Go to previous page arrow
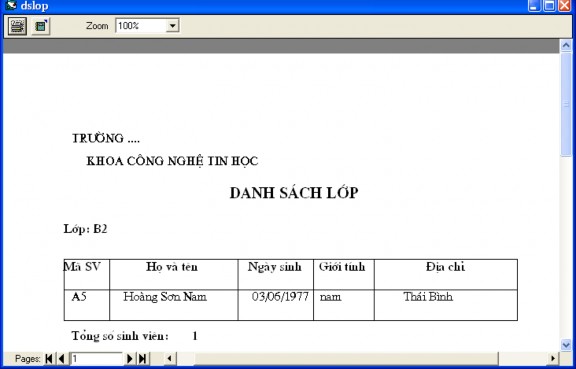576x369 pixels. [61, 359]
